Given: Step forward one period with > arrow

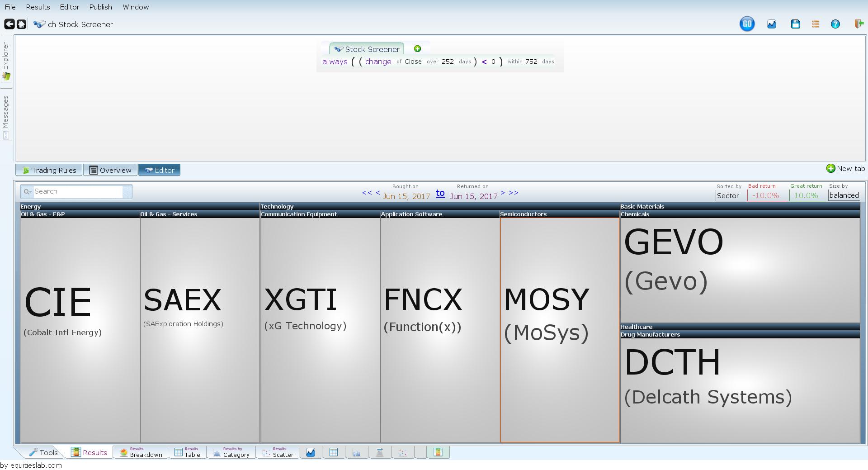Looking at the screenshot, I should click(x=502, y=193).
